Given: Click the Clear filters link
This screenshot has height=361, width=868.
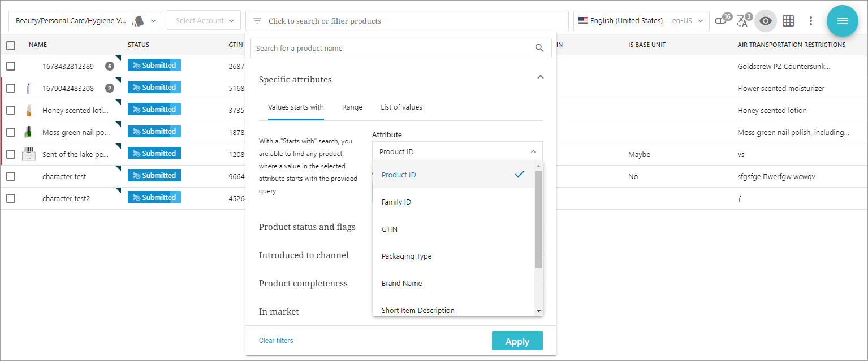Looking at the screenshot, I should point(276,341).
